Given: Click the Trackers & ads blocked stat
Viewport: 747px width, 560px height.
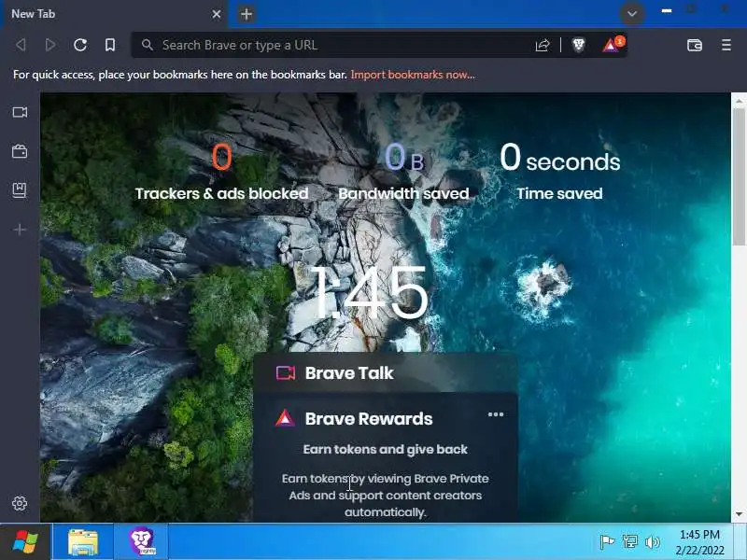Looking at the screenshot, I should pyautogui.click(x=221, y=172).
